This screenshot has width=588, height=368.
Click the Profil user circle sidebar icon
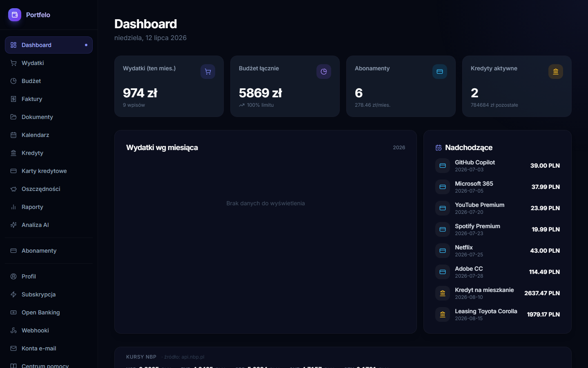click(13, 276)
